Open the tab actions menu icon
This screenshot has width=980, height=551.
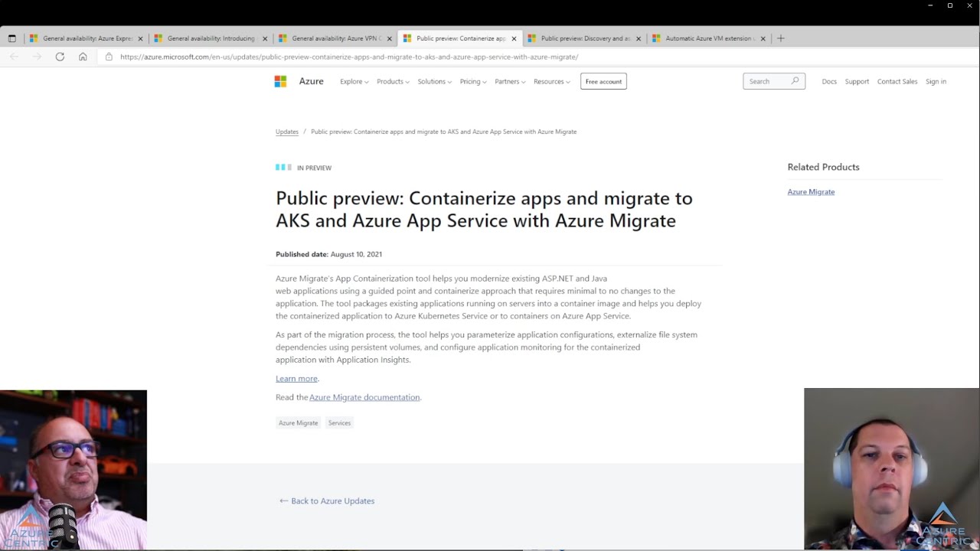(x=11, y=38)
